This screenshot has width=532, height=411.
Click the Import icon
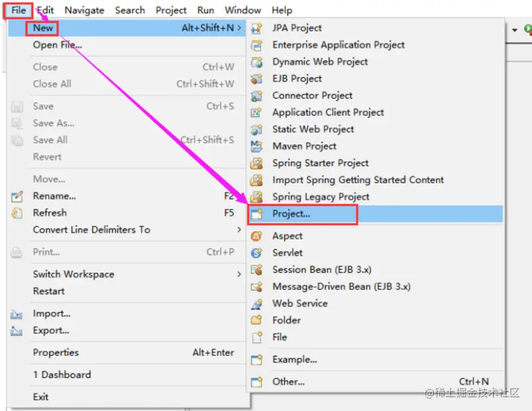pyautogui.click(x=17, y=314)
